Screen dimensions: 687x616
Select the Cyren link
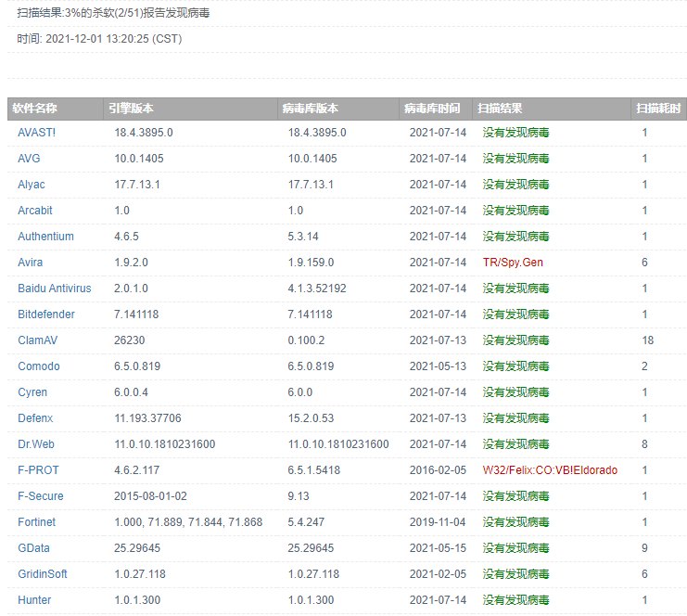[x=32, y=392]
